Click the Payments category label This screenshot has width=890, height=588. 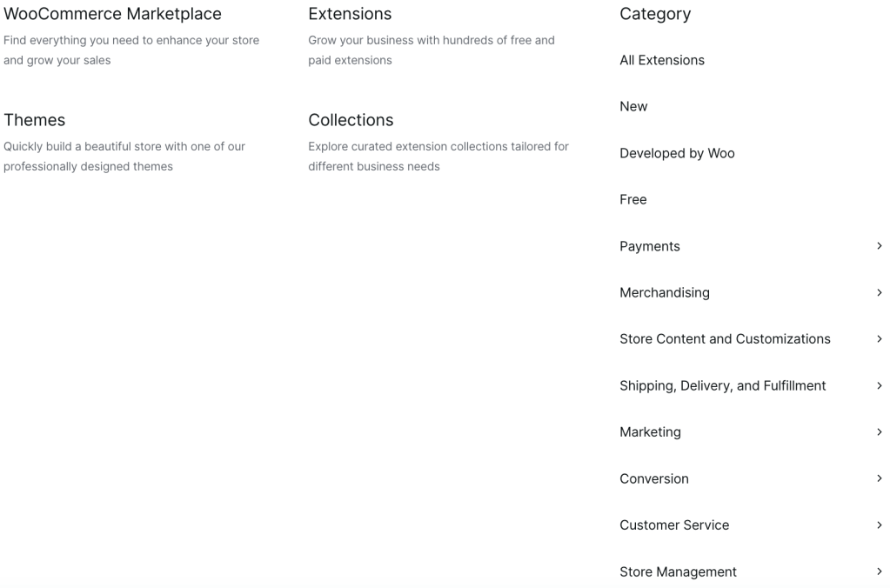pos(650,246)
